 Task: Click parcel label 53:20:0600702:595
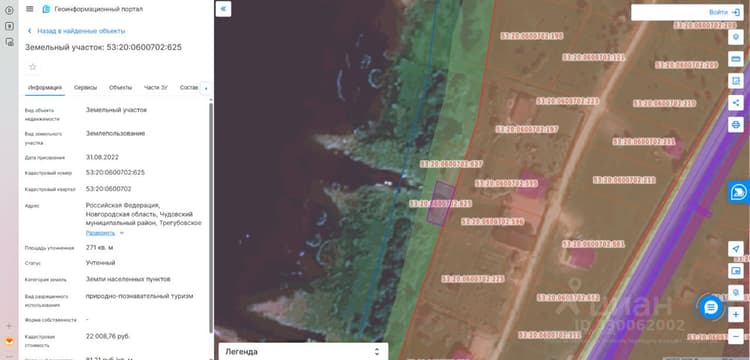(x=506, y=184)
